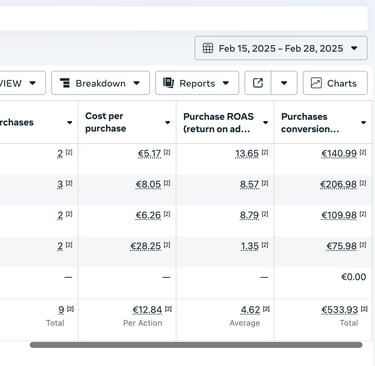This screenshot has height=366, width=375.
Task: Open the Charts panel button
Action: click(335, 83)
